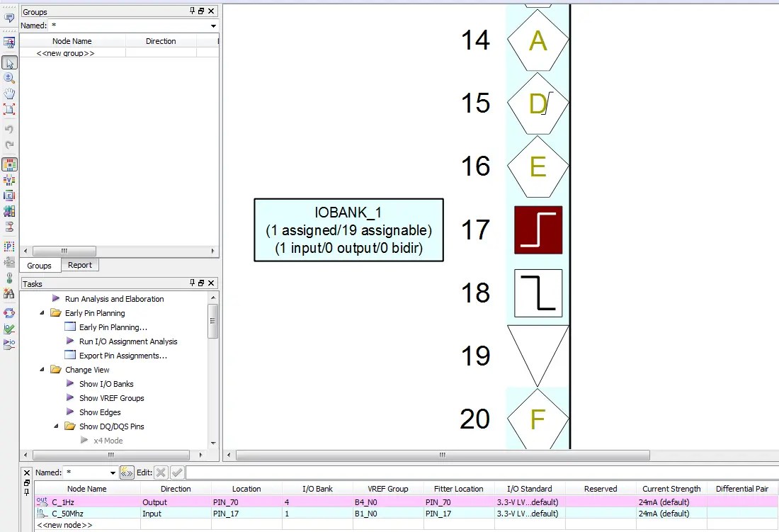
Task: Select assigned red pin 17
Action: click(x=538, y=230)
